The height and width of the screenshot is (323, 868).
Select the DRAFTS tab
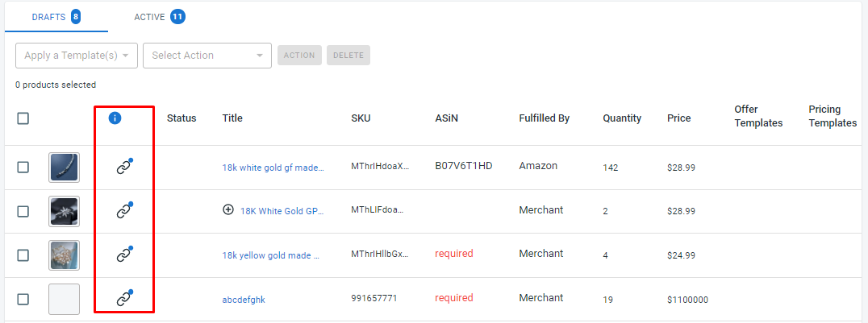[56, 17]
